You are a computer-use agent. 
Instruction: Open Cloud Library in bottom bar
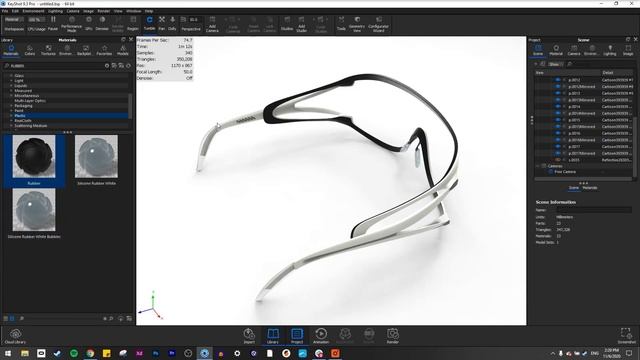tap(15, 336)
